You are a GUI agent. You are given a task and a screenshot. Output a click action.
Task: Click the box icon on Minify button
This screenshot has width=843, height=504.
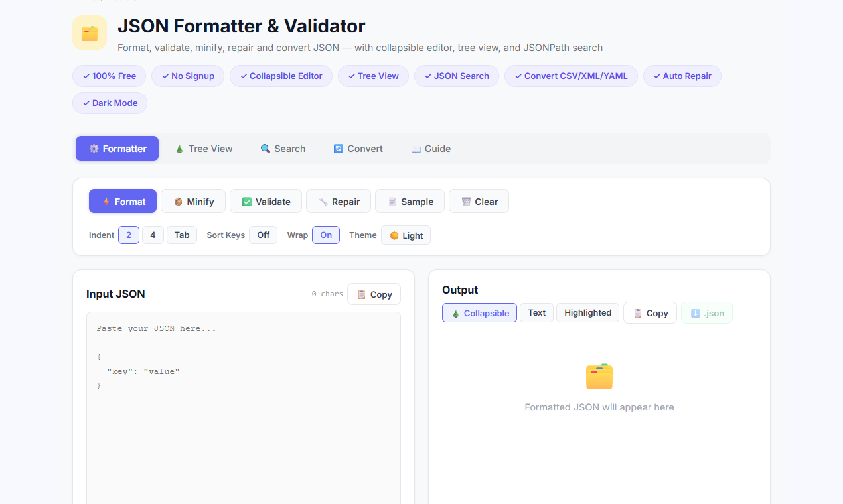point(179,202)
